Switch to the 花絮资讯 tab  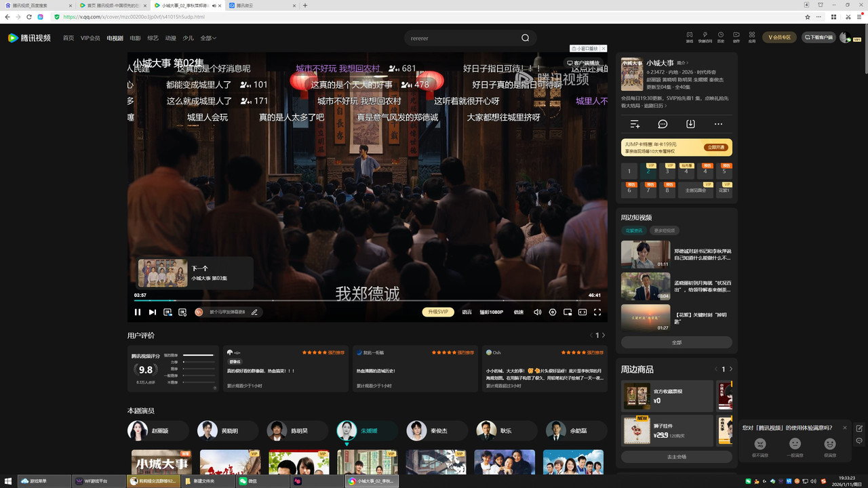[634, 230]
